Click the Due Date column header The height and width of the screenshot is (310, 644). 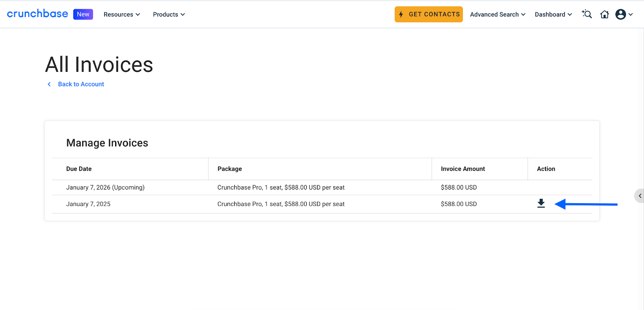tap(79, 169)
